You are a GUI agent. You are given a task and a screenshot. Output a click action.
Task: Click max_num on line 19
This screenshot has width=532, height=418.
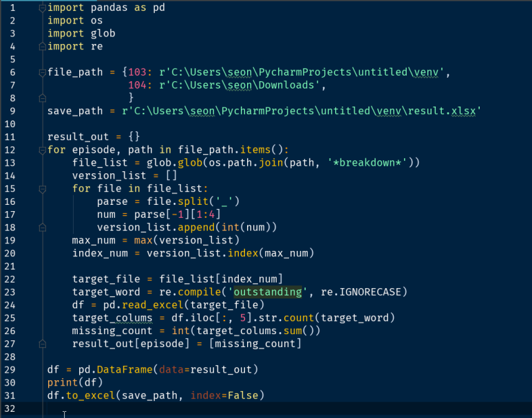[94, 241]
